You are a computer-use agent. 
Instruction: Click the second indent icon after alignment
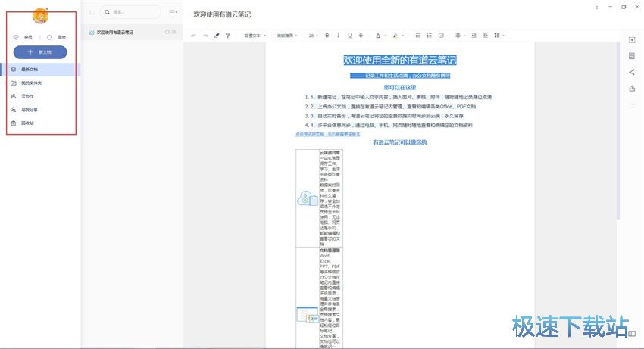(486, 36)
